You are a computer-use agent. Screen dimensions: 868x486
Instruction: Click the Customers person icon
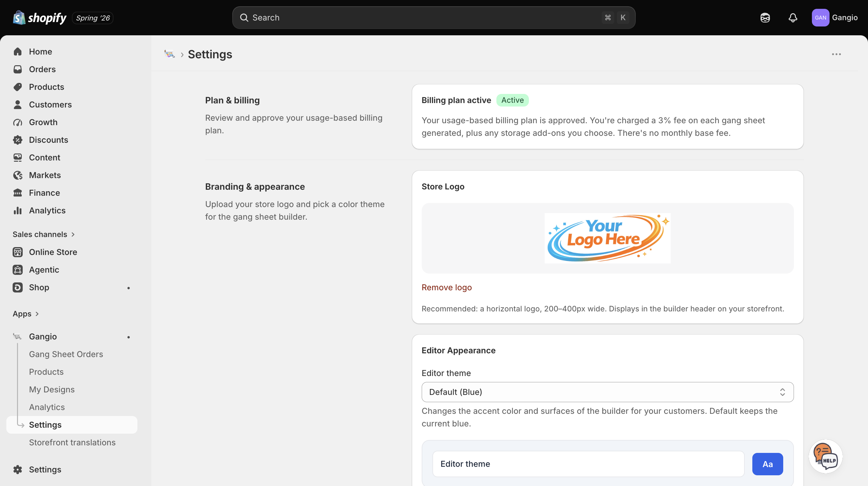tap(18, 104)
